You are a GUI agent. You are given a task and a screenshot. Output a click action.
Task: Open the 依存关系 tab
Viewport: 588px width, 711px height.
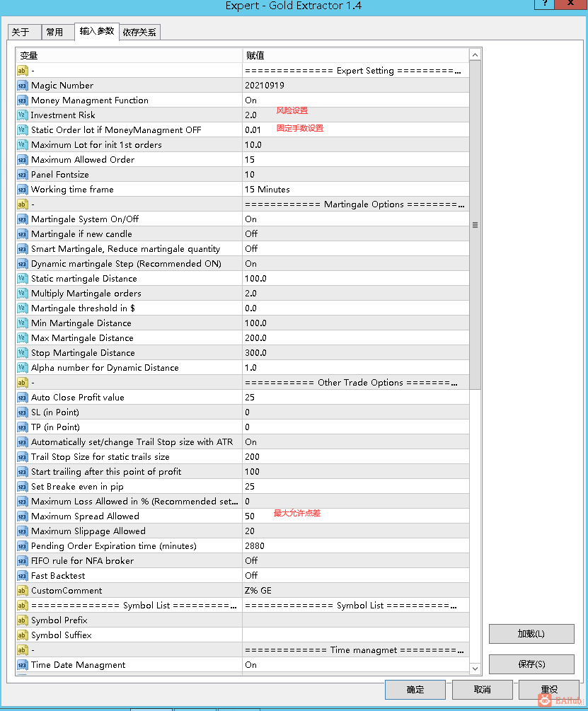139,33
